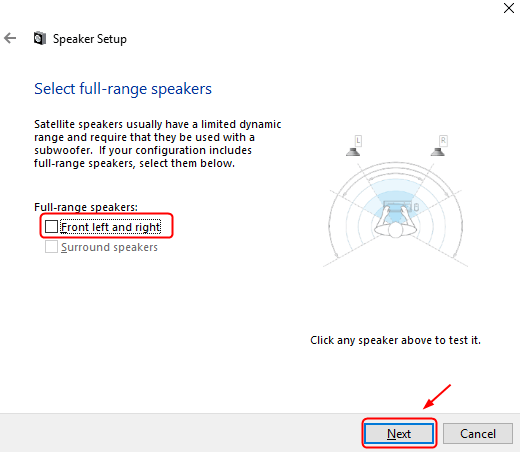The width and height of the screenshot is (520, 452).
Task: Go back using the back arrow
Action: click(x=10, y=38)
